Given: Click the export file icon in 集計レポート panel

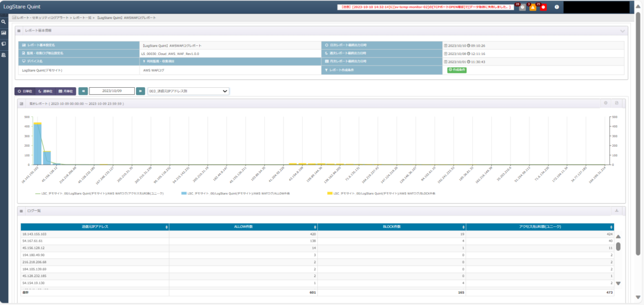Looking at the screenshot, I should [x=617, y=103].
